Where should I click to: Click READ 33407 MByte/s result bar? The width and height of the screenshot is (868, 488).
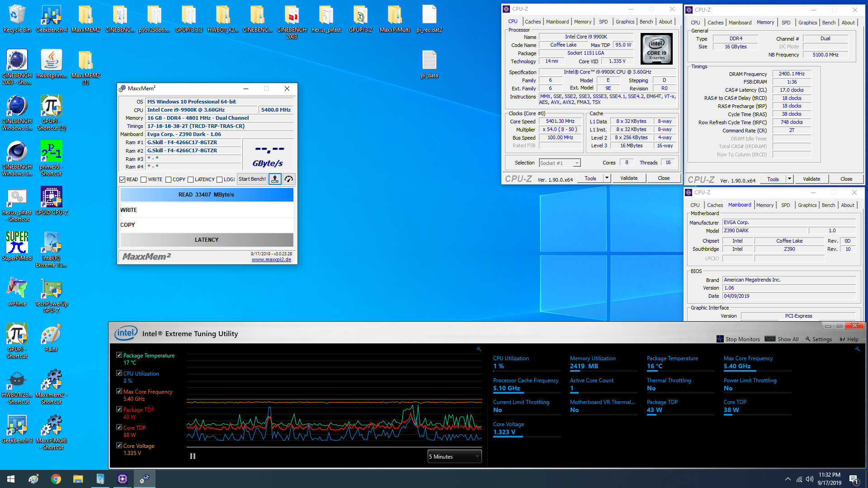pyautogui.click(x=207, y=195)
